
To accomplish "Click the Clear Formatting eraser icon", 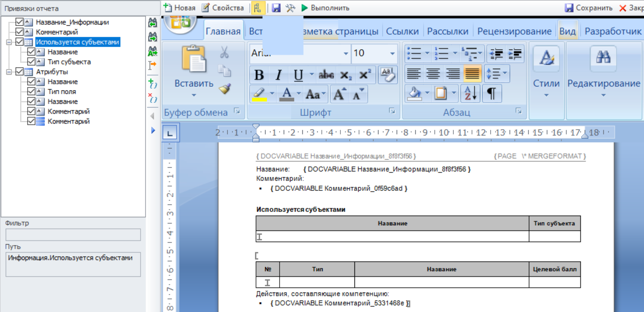I will coord(388,74).
